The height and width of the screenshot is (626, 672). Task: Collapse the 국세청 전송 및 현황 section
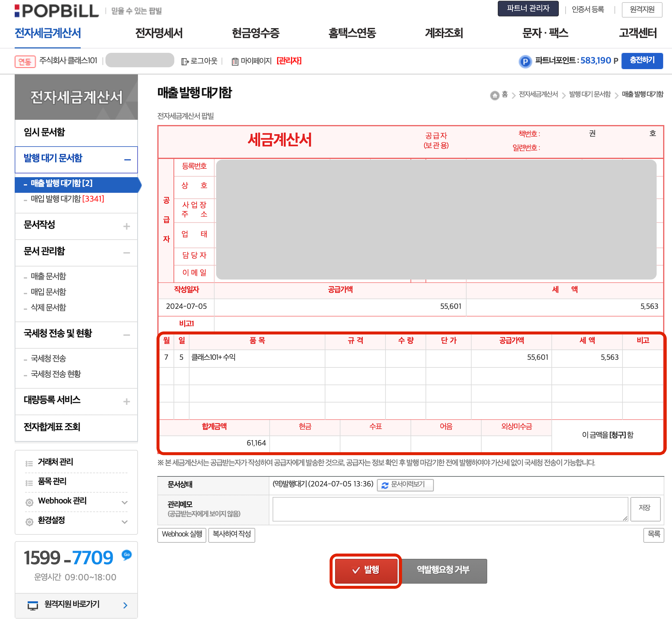pyautogui.click(x=126, y=335)
